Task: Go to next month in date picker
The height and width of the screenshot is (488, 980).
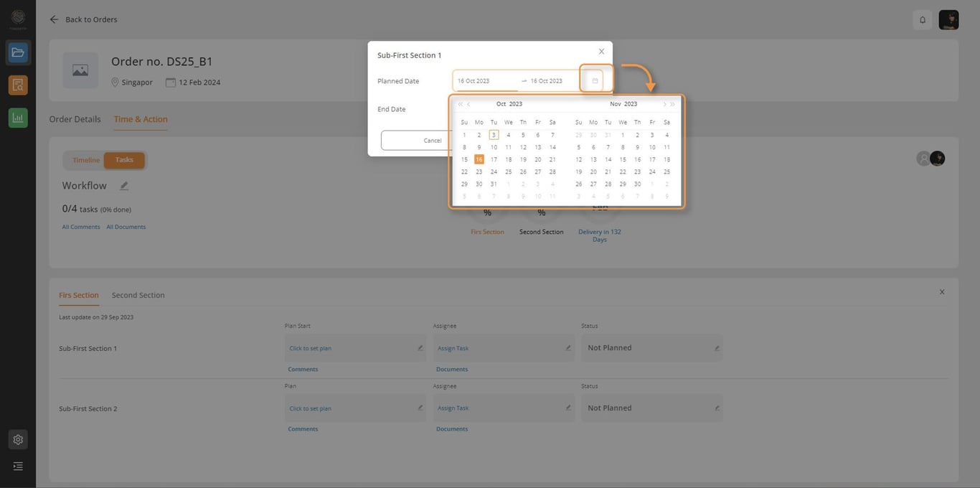Action: pos(664,104)
